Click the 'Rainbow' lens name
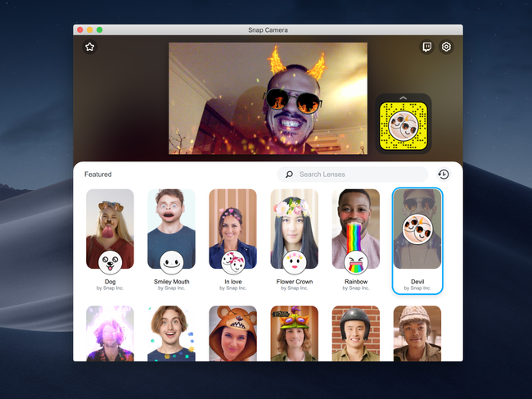Viewport: 532px width, 399px height. click(x=356, y=282)
